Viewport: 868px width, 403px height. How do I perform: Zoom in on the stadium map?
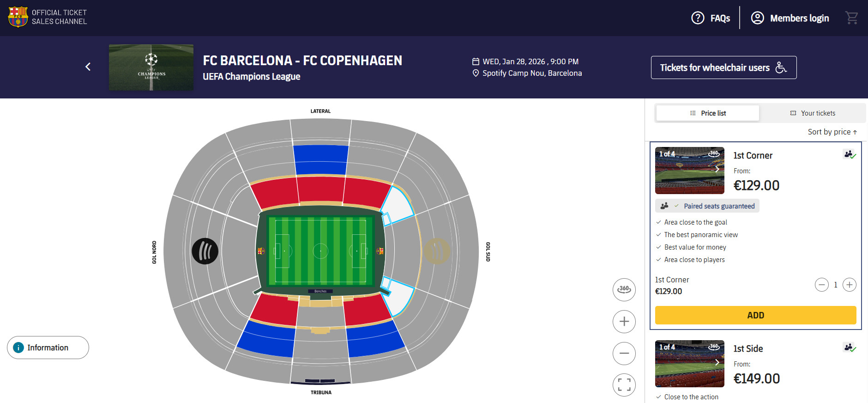(x=624, y=322)
